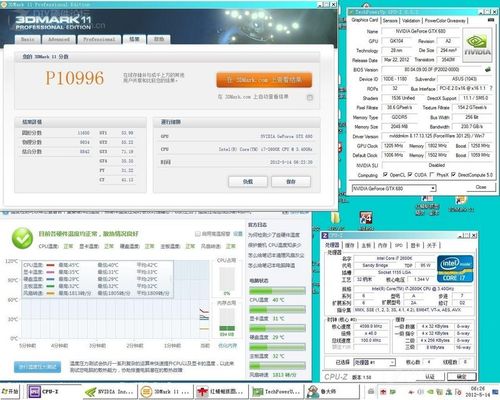Open the Validation tab in GPU-Z
Image resolution: width=500 pixels, height=400 pixels.
click(411, 20)
